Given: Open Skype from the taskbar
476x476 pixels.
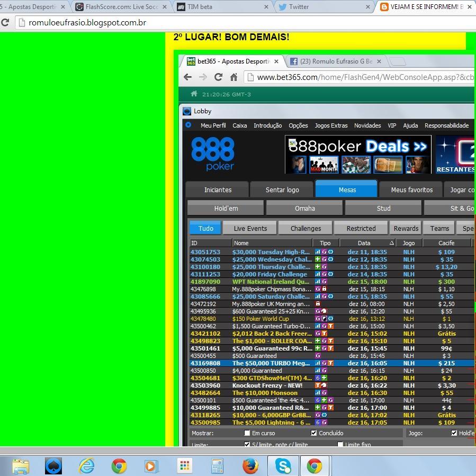Looking at the screenshot, I should coord(283,466).
